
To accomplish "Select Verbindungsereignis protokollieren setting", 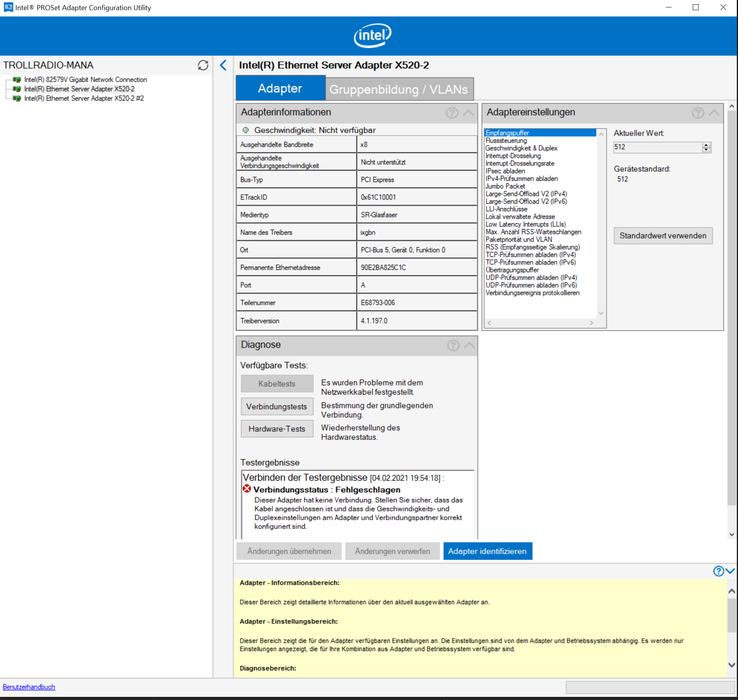I will click(533, 293).
